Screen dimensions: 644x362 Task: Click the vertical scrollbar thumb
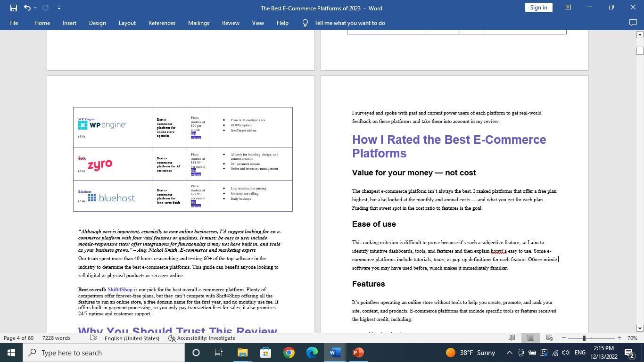point(640,50)
